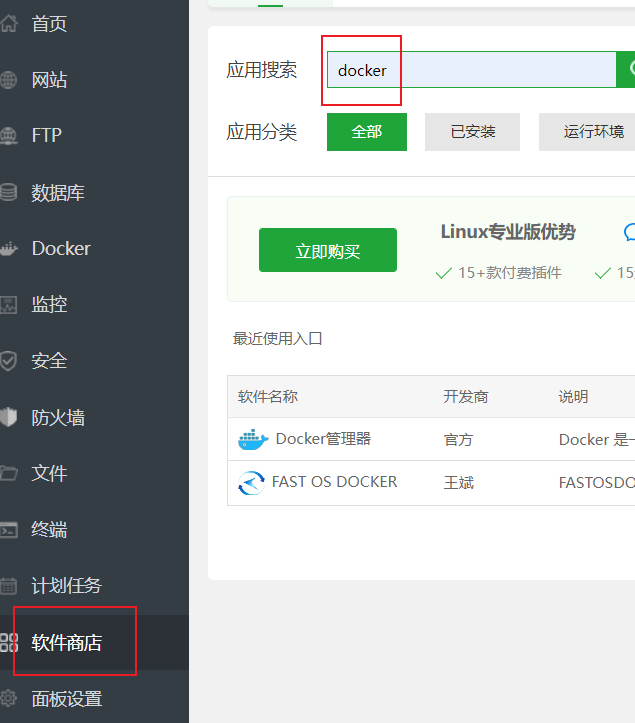
Task: Click the 'Docker 是' description text
Action: coord(597,440)
